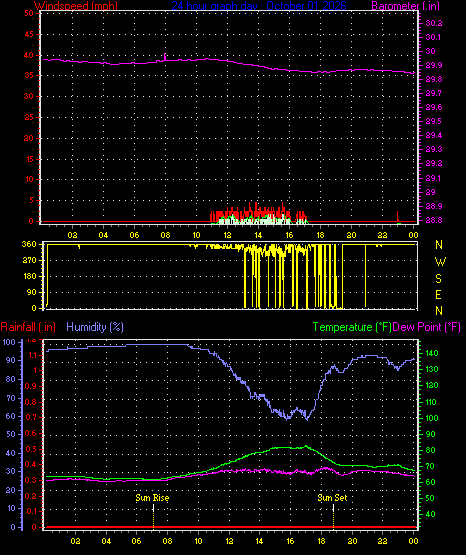Click the '30.1' barometer axis value
Image resolution: width=466 pixels, height=555 pixels.
(x=433, y=37)
